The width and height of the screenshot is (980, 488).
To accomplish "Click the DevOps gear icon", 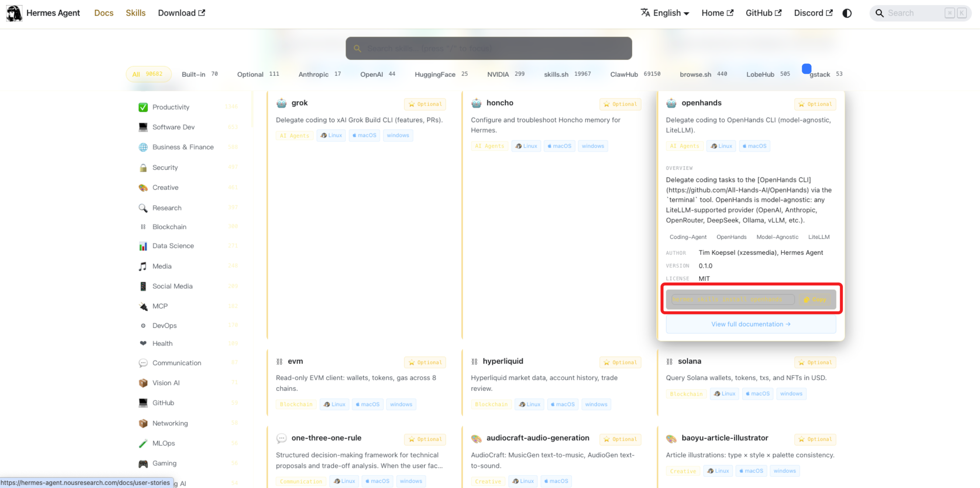I will (x=143, y=326).
